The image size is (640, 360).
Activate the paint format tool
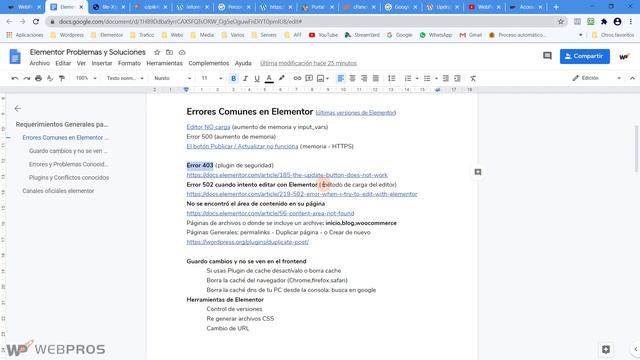coord(62,78)
